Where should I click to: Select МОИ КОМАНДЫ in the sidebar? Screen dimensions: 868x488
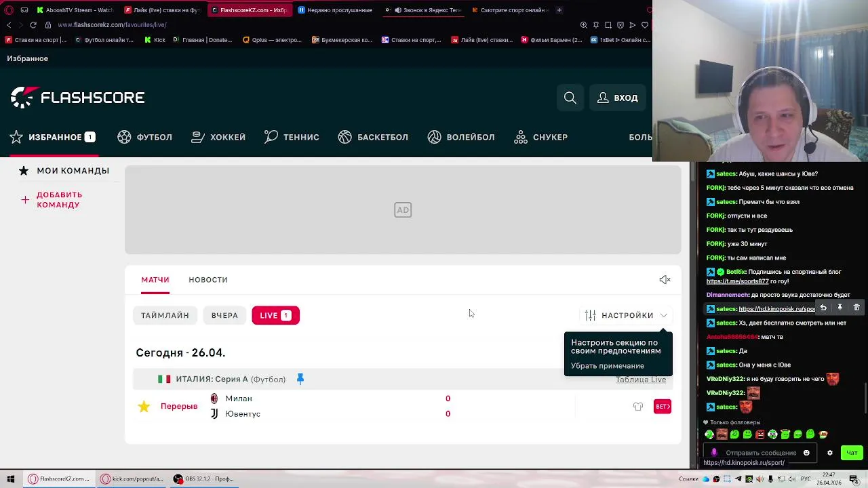point(73,171)
